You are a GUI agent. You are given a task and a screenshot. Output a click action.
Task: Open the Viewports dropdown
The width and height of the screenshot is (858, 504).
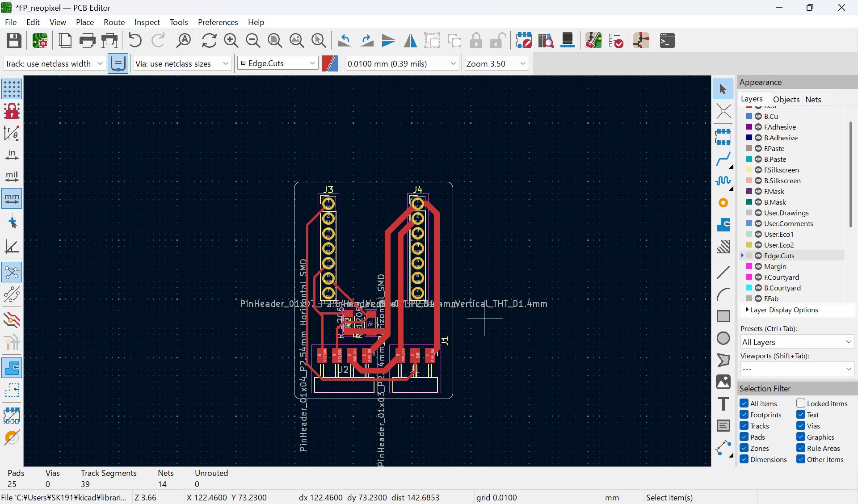[797, 369]
